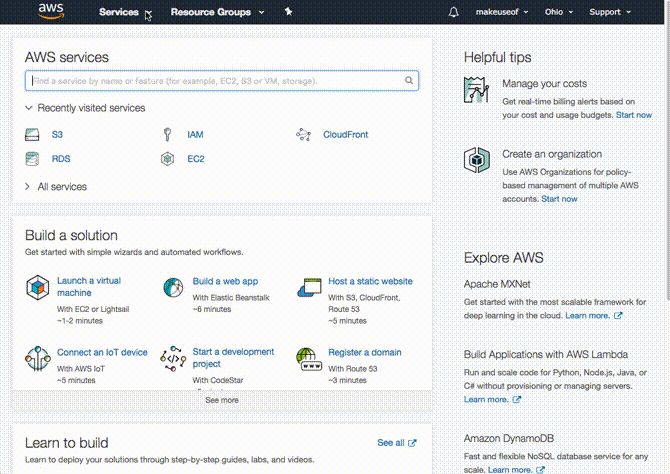The width and height of the screenshot is (670, 474).
Task: Expand the All services section
Action: 60,186
